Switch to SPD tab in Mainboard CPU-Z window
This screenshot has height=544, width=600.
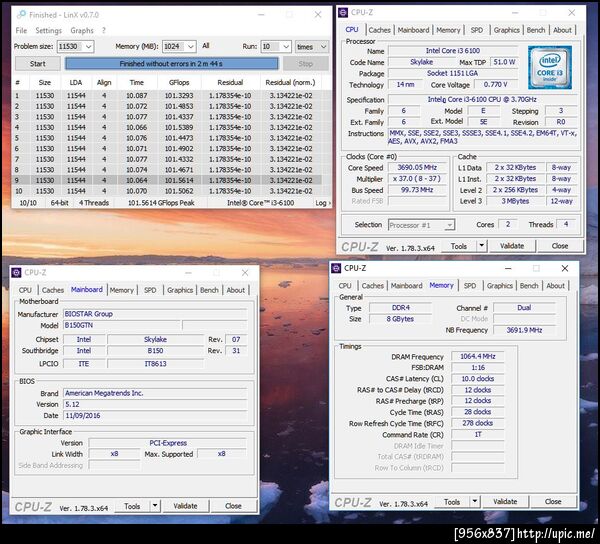(150, 290)
